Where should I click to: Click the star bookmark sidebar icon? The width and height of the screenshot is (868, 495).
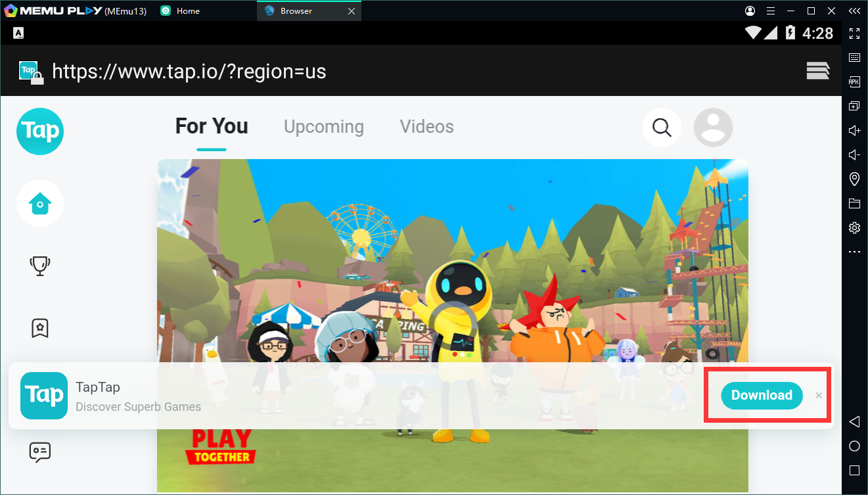click(40, 327)
